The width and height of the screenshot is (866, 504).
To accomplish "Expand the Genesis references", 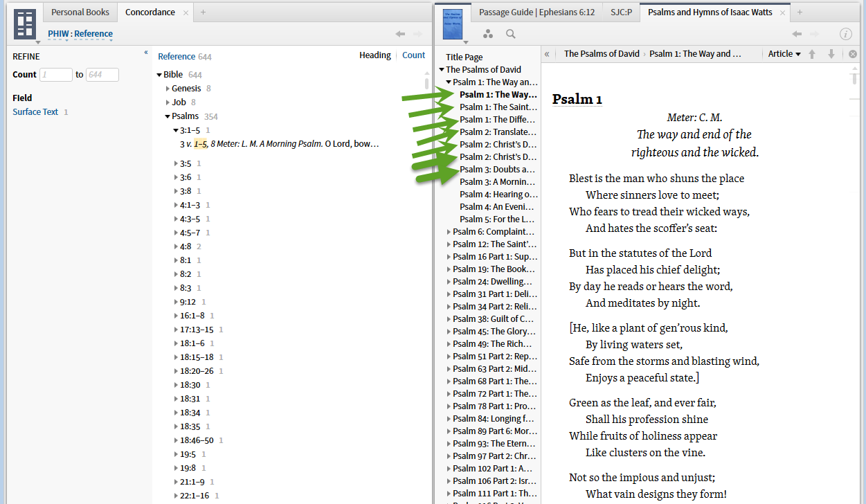I will point(168,89).
